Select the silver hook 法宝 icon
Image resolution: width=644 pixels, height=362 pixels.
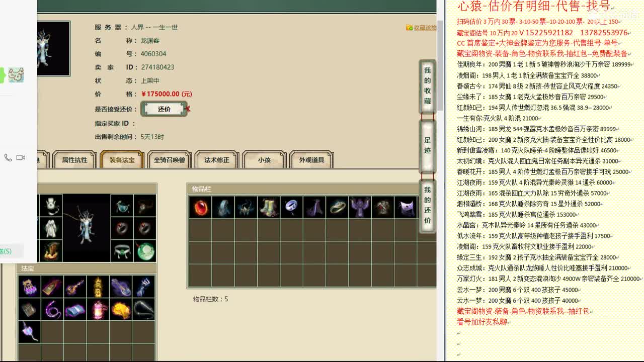pyautogui.click(x=144, y=310)
